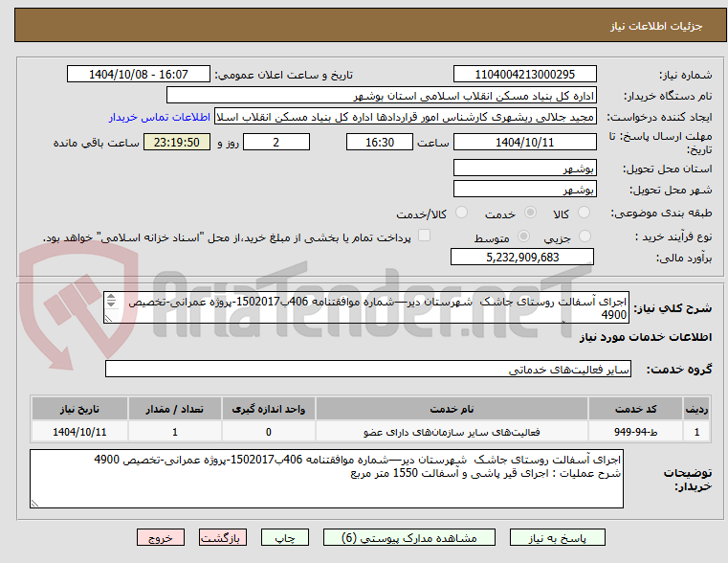Click the چاپ print button
The image size is (728, 563).
click(x=285, y=537)
